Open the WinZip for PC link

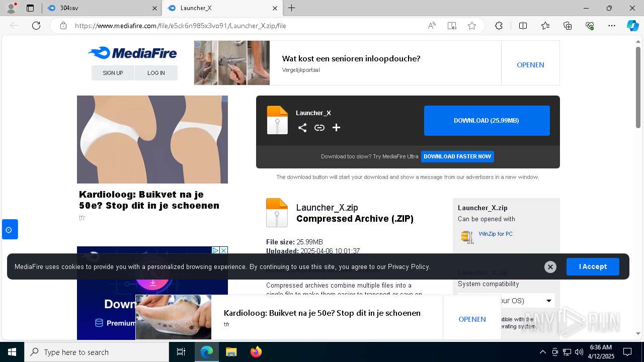[x=496, y=234]
